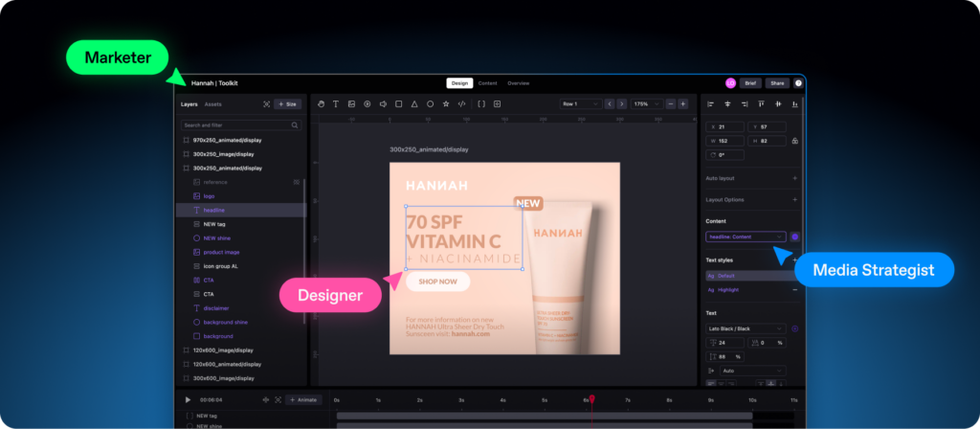The height and width of the screenshot is (429, 980).
Task: Select the audio speaker tool
Action: coord(383,103)
